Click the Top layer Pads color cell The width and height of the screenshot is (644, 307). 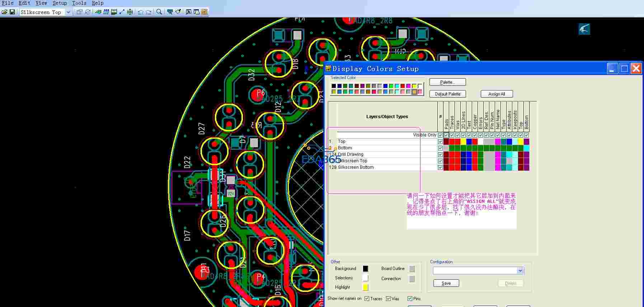446,141
